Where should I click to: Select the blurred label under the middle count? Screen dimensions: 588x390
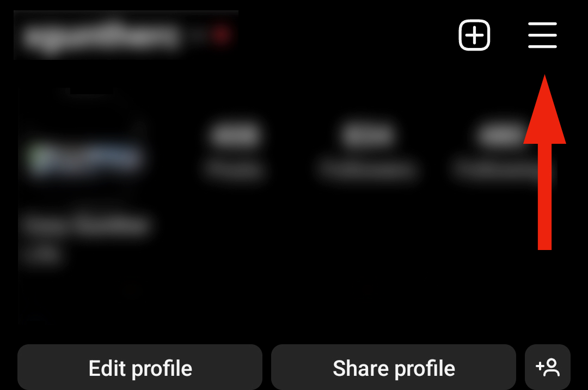366,169
